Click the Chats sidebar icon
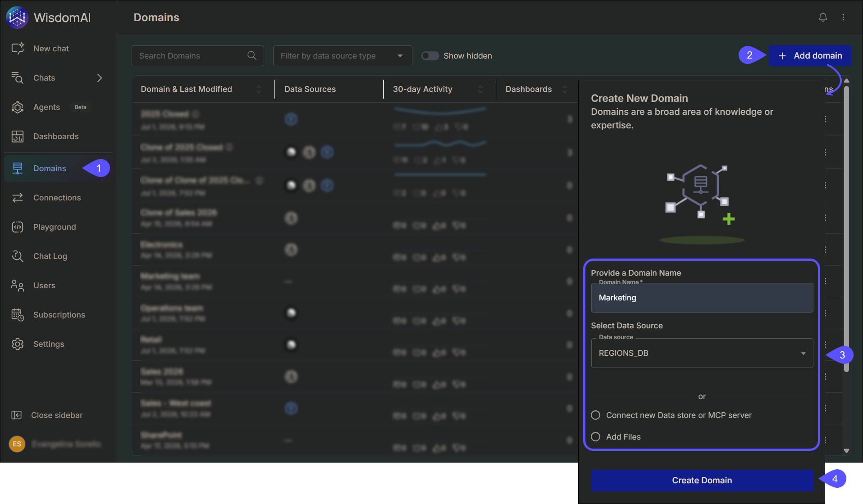 [x=18, y=77]
